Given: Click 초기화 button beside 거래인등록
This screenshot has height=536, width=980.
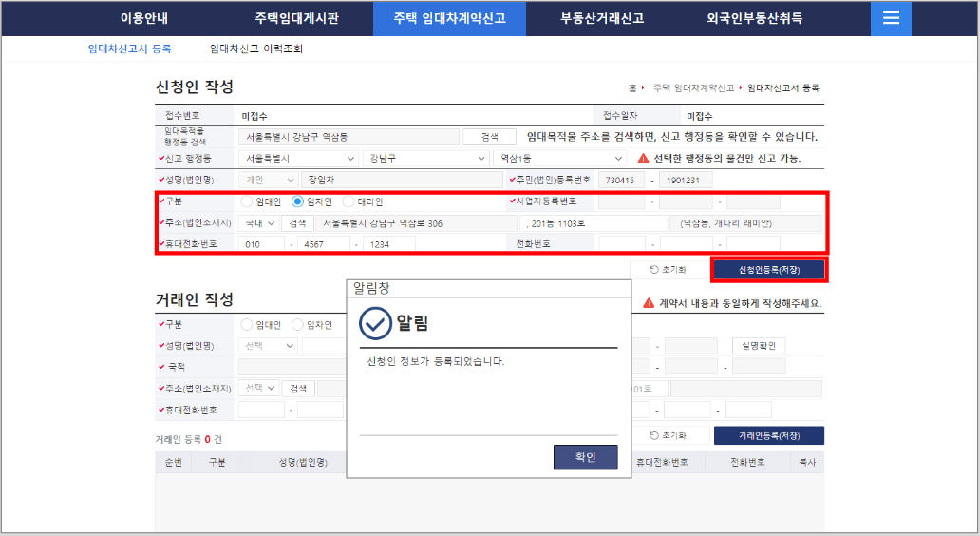Looking at the screenshot, I should [669, 435].
